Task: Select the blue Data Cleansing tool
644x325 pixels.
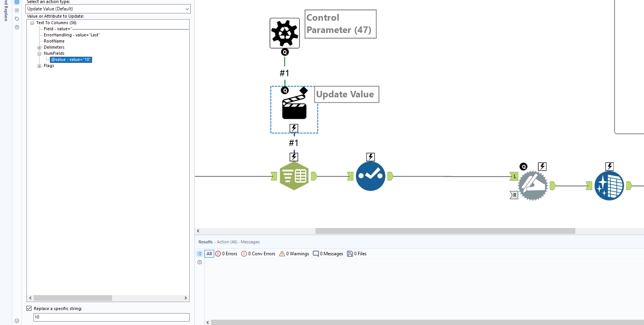Action: (609, 185)
